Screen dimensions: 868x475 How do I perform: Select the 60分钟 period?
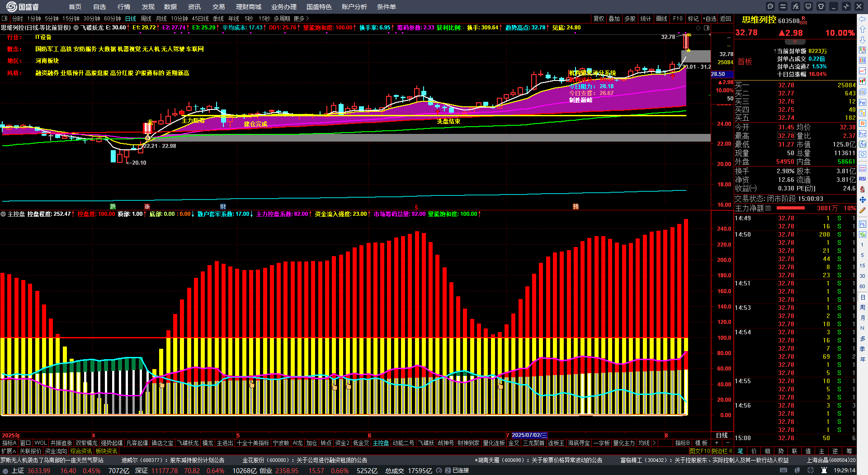pos(113,19)
